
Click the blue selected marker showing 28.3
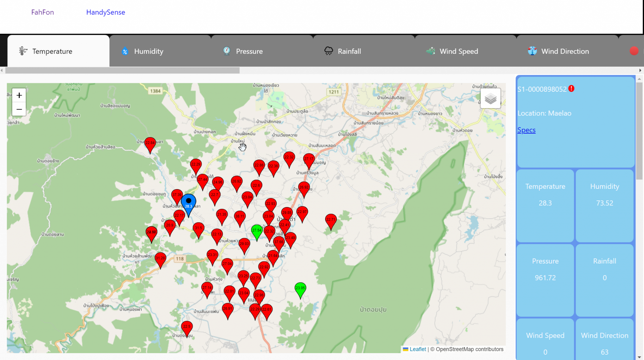[188, 203]
